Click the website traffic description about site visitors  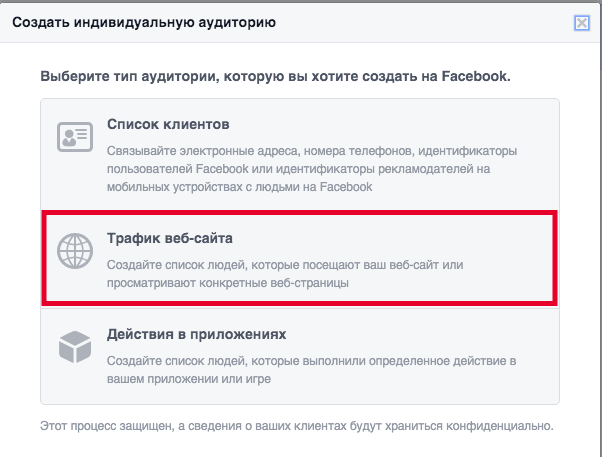click(285, 274)
